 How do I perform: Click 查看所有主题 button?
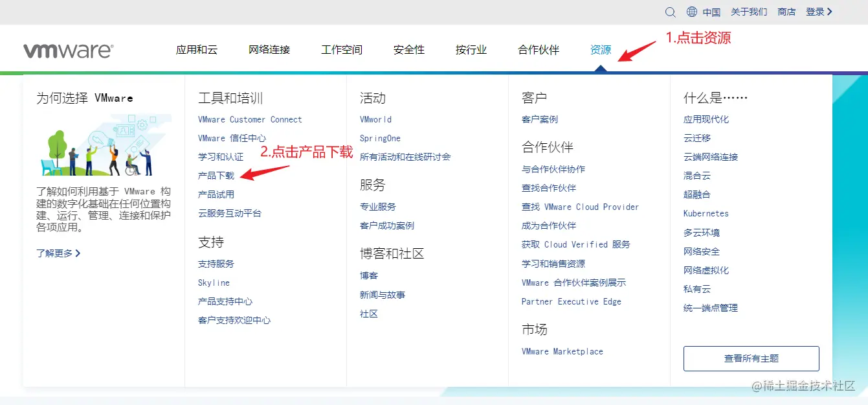(x=751, y=358)
